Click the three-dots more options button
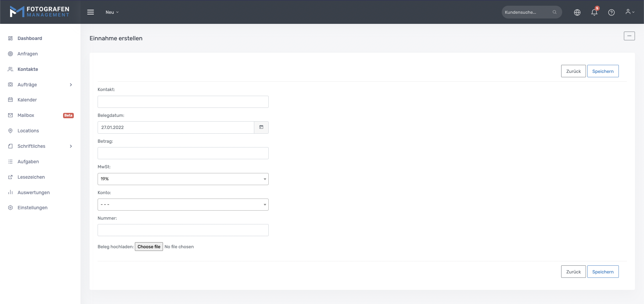This screenshot has height=304, width=644. tap(629, 36)
